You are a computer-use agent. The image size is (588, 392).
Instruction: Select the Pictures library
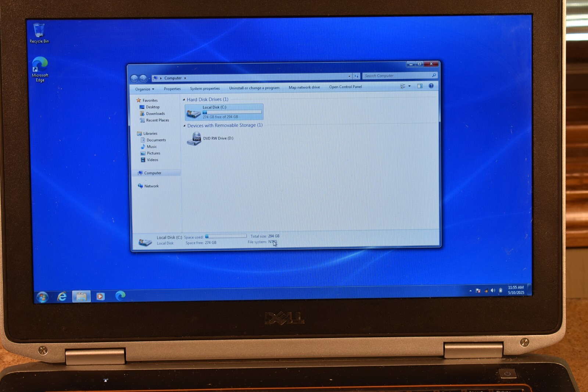154,153
